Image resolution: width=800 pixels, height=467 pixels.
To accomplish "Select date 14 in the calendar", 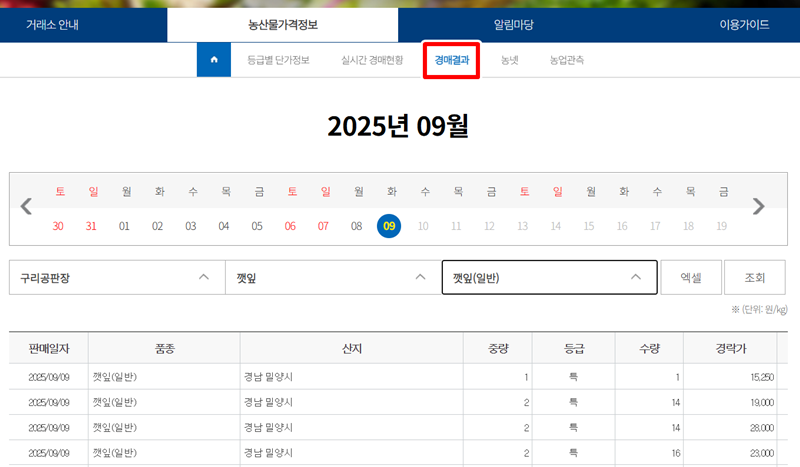I will click(x=556, y=226).
